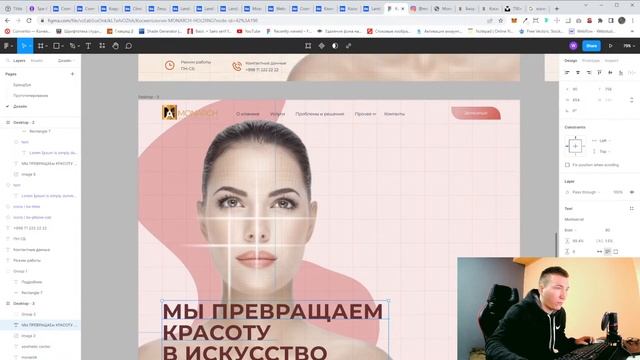Open a new browser tab
Viewport: 640px width, 360px height.
[556, 8]
